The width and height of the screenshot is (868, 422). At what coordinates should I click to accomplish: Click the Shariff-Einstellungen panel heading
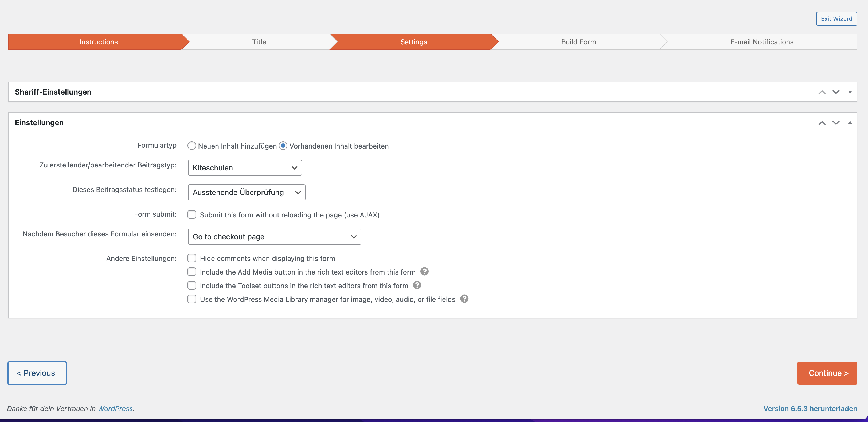53,92
